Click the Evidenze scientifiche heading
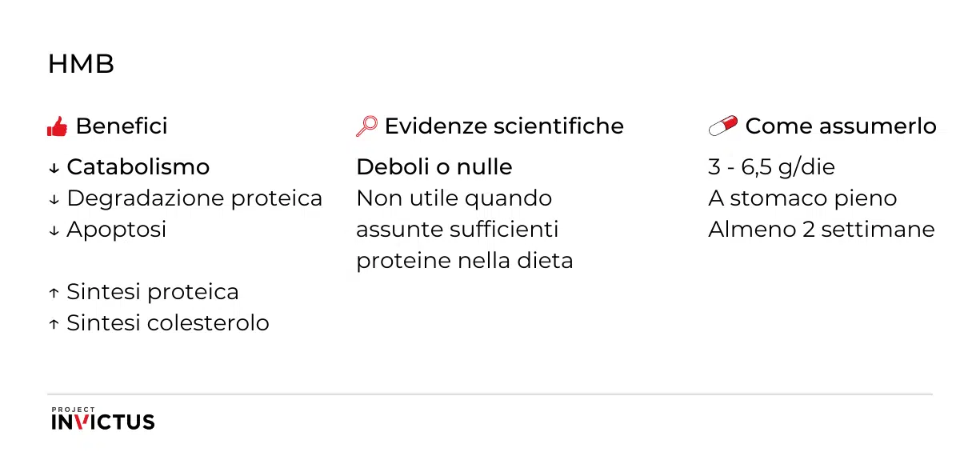Viewport: 980px width, 472px height. point(504,126)
